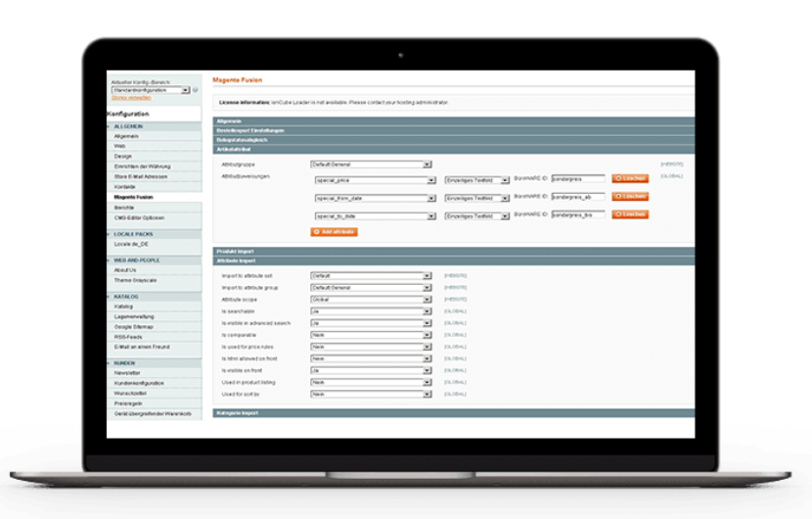Open the Attributgruppe dropdown
The height and width of the screenshot is (519, 812).
tap(371, 165)
